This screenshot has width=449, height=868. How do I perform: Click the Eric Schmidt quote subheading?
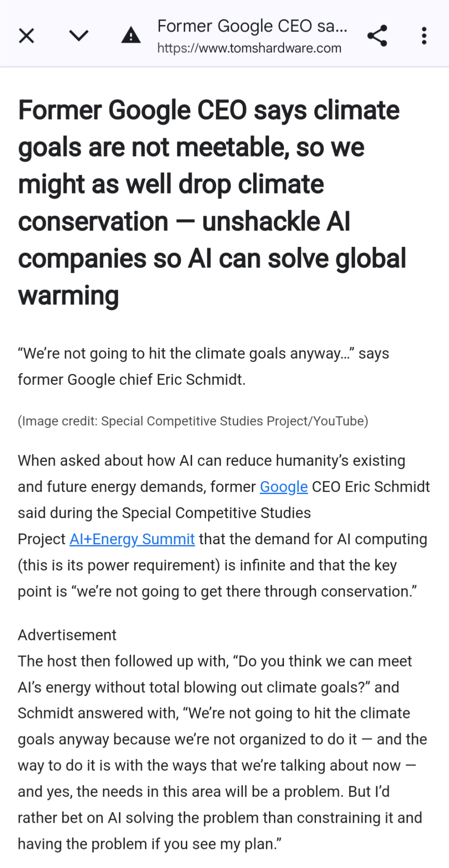(203, 366)
